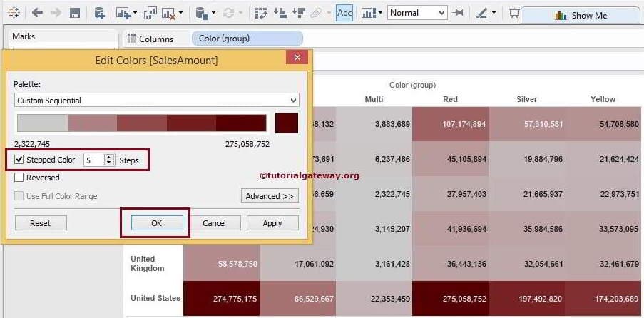Click the Color (group) pill on Columns

coord(247,39)
